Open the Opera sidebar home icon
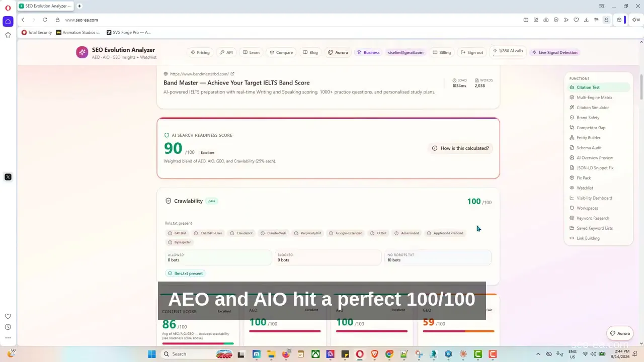The width and height of the screenshot is (644, 362). [8, 22]
